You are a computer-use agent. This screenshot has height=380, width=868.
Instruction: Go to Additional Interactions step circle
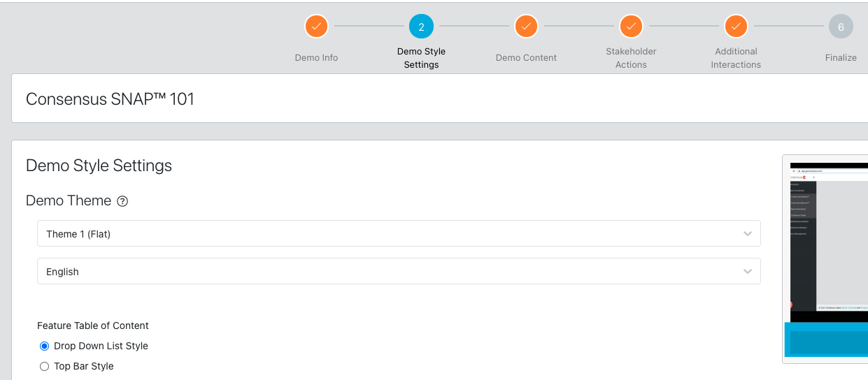(736, 27)
